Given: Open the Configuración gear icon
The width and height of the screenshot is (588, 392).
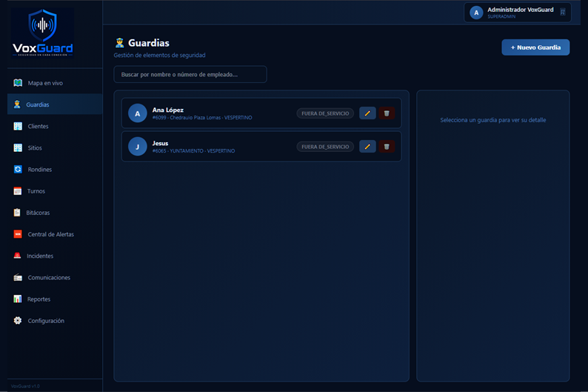Looking at the screenshot, I should pos(18,321).
